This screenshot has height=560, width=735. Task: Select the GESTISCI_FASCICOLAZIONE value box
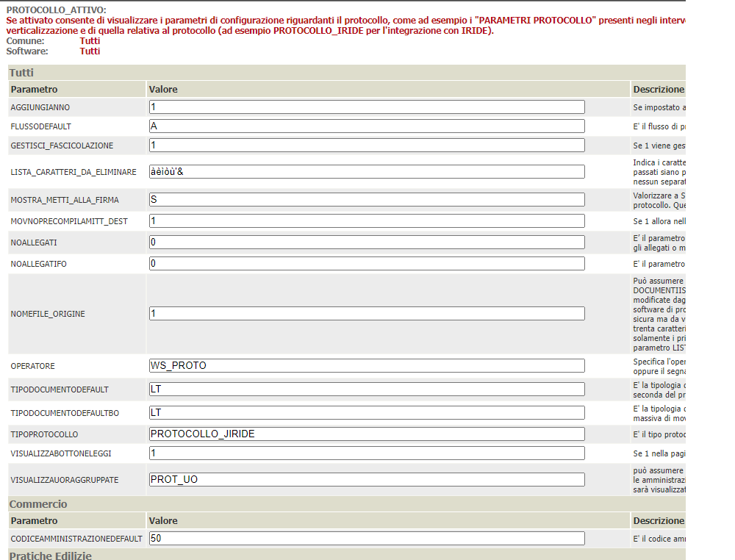(366, 146)
